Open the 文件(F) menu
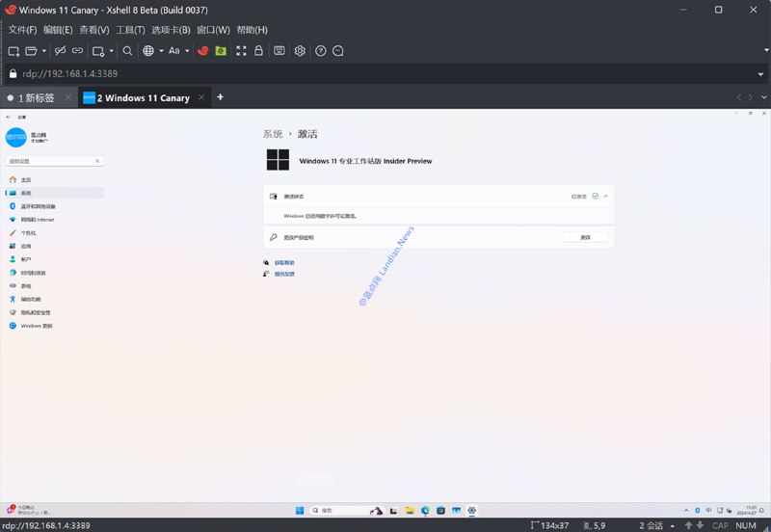771x532 pixels. [x=22, y=30]
